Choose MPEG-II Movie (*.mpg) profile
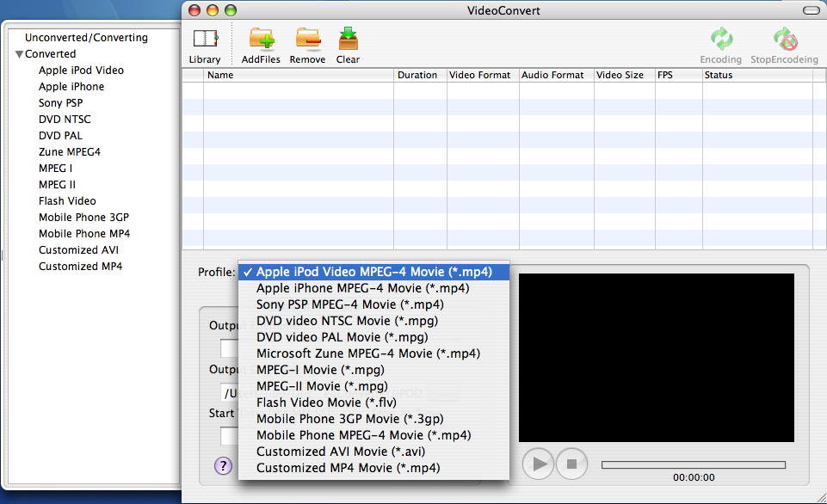827x504 pixels. (374, 386)
